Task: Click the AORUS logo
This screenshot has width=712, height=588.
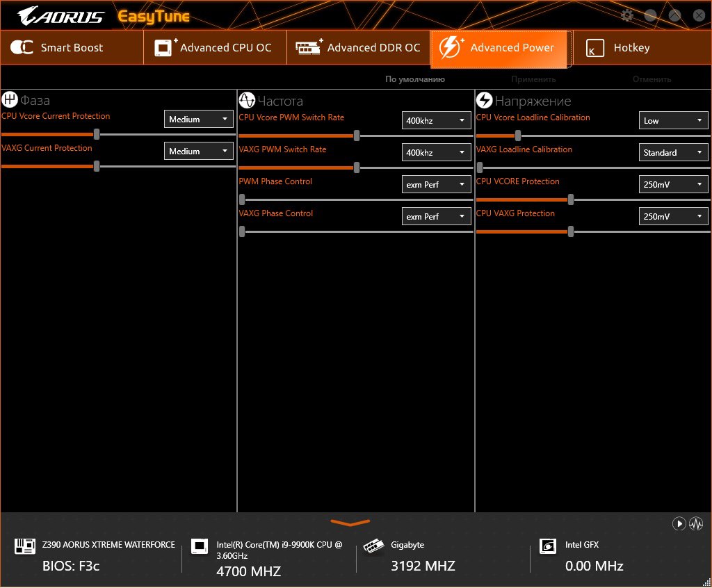Action: (61, 16)
